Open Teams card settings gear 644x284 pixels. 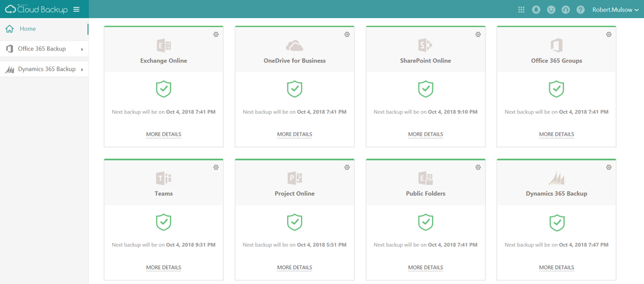click(x=216, y=167)
